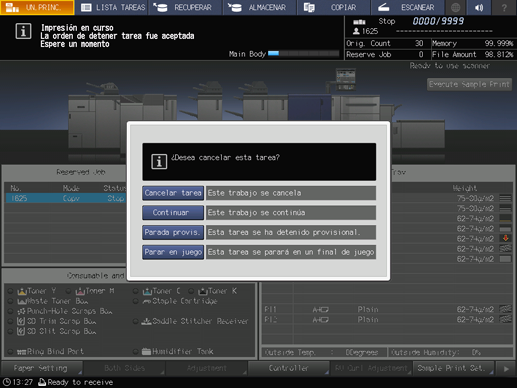The height and width of the screenshot is (388, 517).
Task: Click the PI2 tray row
Action: pos(387,319)
